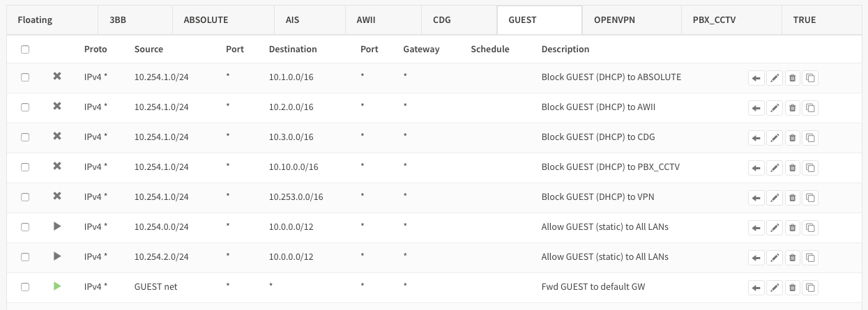The image size is (868, 310).
Task: Clone the Block GUEST to CDG rule
Action: click(810, 138)
